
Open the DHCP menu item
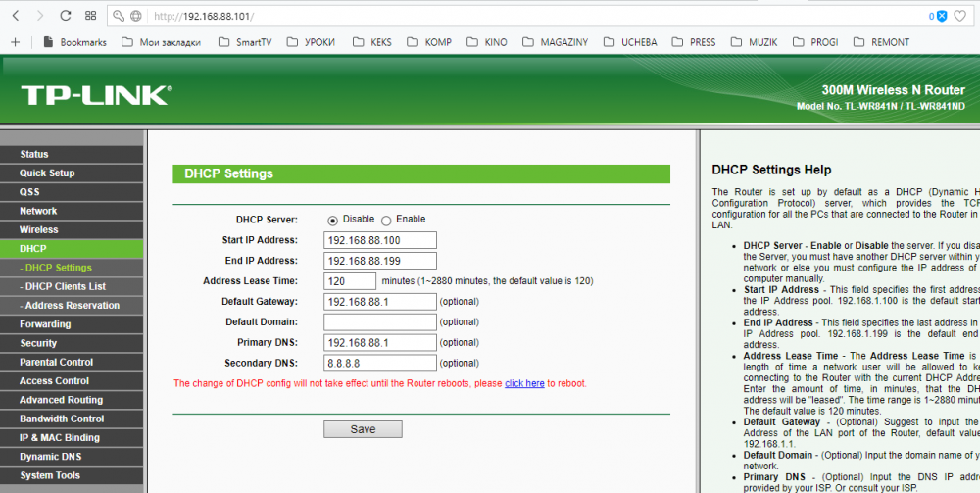coord(72,249)
